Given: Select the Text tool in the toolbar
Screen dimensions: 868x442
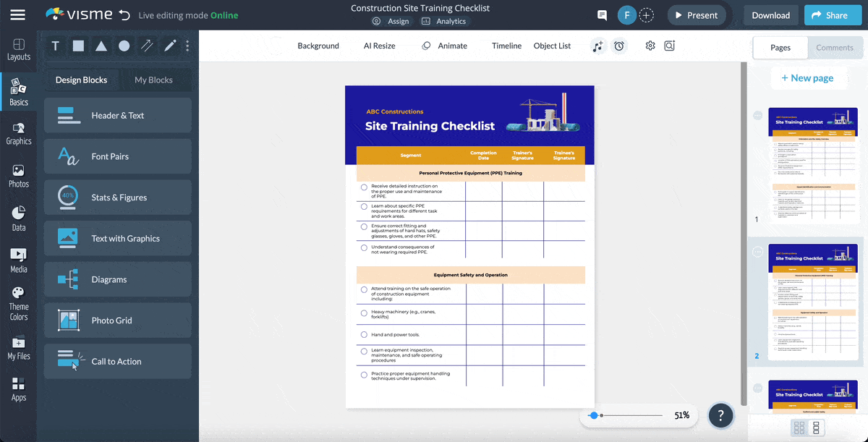Looking at the screenshot, I should point(55,46).
